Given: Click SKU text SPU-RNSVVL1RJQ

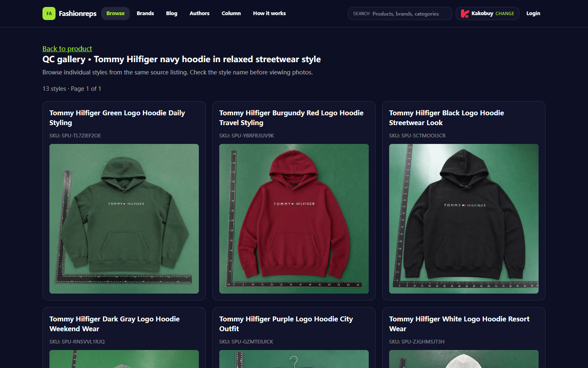Looking at the screenshot, I should (77, 342).
